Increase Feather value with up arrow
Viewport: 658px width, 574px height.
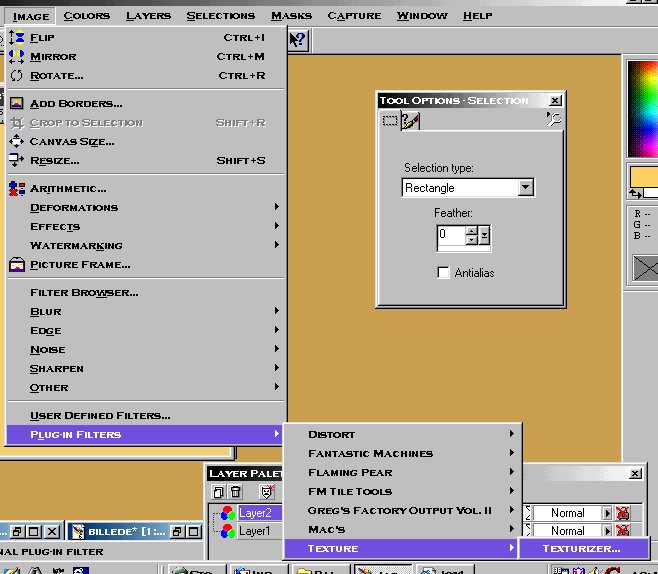pos(472,231)
